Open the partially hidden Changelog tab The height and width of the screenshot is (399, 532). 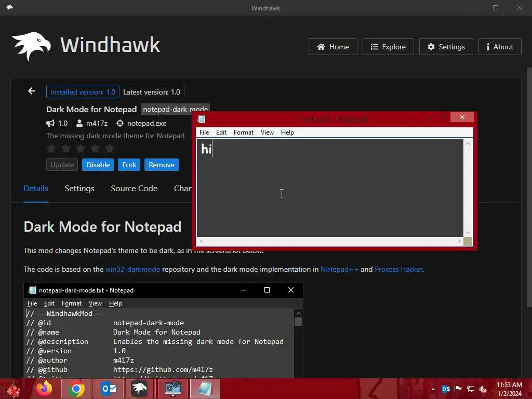tap(183, 188)
